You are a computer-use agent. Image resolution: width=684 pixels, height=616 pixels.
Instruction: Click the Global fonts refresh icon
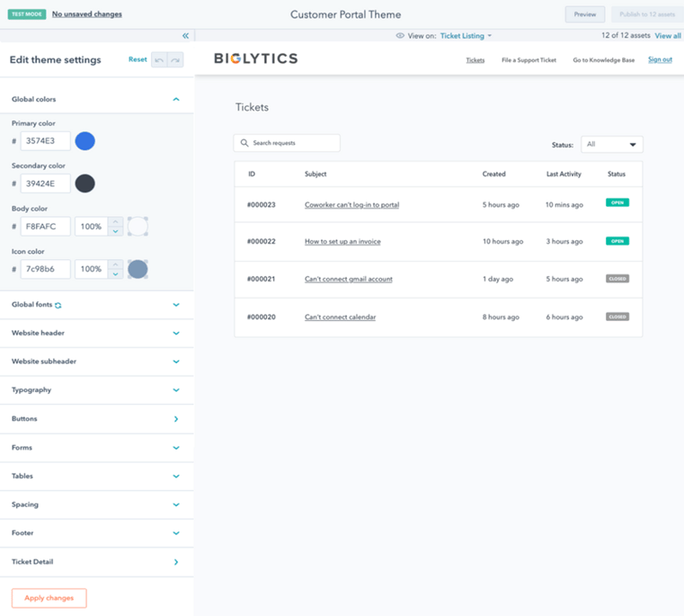pyautogui.click(x=58, y=305)
